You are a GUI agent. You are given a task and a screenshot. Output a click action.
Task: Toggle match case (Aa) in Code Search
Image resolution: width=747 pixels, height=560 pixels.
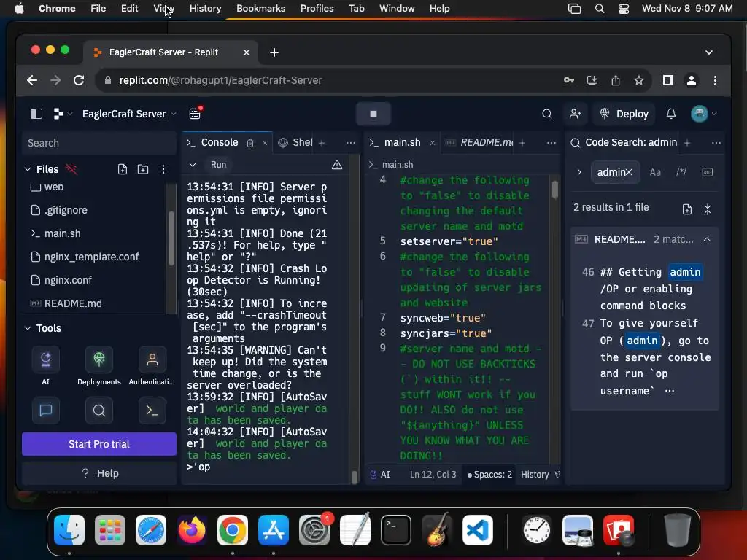coord(655,172)
